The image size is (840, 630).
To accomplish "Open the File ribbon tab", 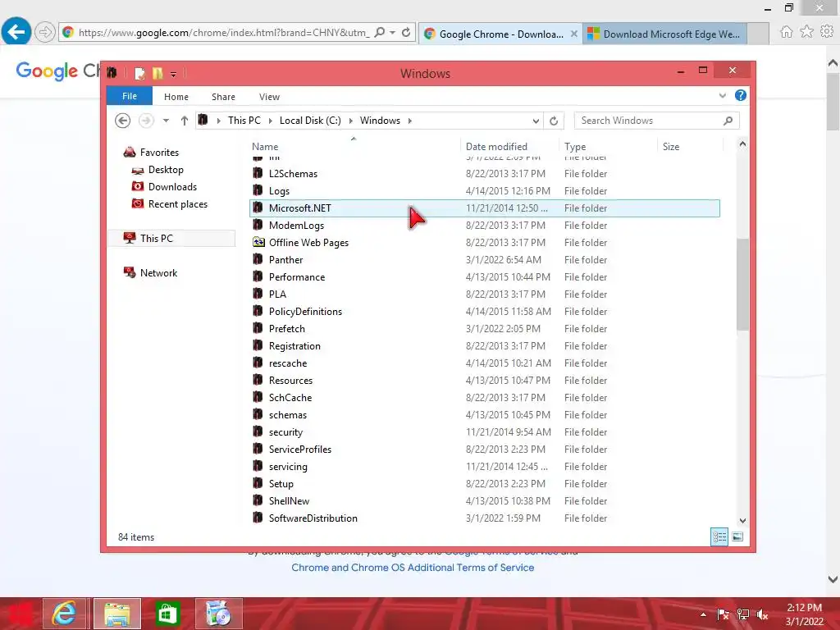I will coord(129,96).
